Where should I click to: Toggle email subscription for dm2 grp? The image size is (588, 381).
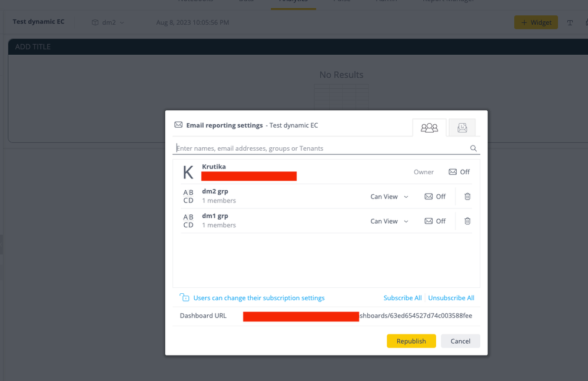point(435,197)
